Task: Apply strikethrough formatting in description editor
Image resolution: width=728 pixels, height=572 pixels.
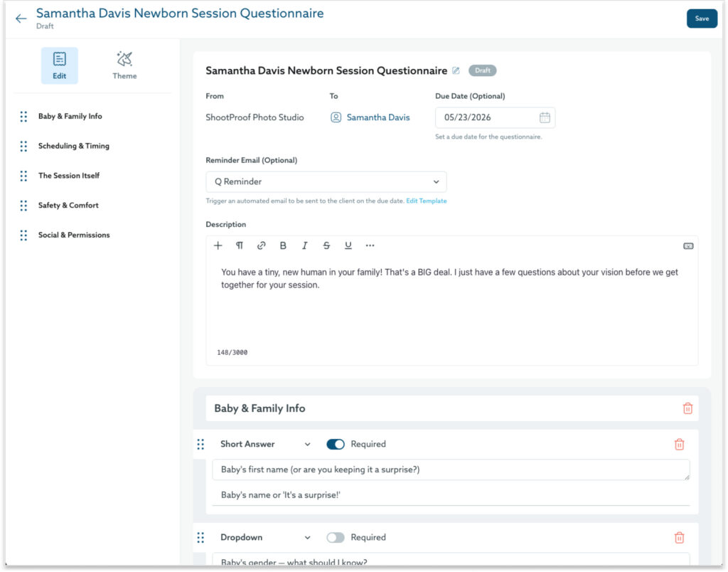Action: click(x=326, y=245)
